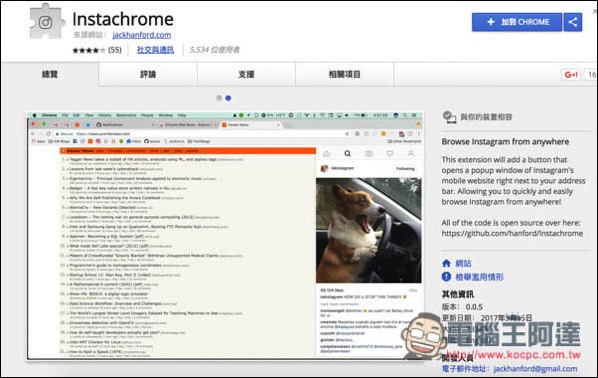Click the 檢舉濫用情形 report link
Viewport: 598px width, 378px height.
[x=480, y=277]
